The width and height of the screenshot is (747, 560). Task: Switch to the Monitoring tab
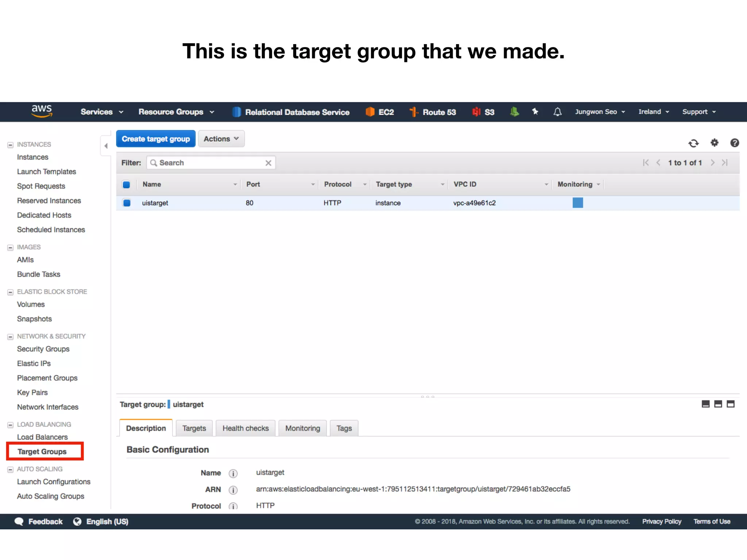pos(302,428)
